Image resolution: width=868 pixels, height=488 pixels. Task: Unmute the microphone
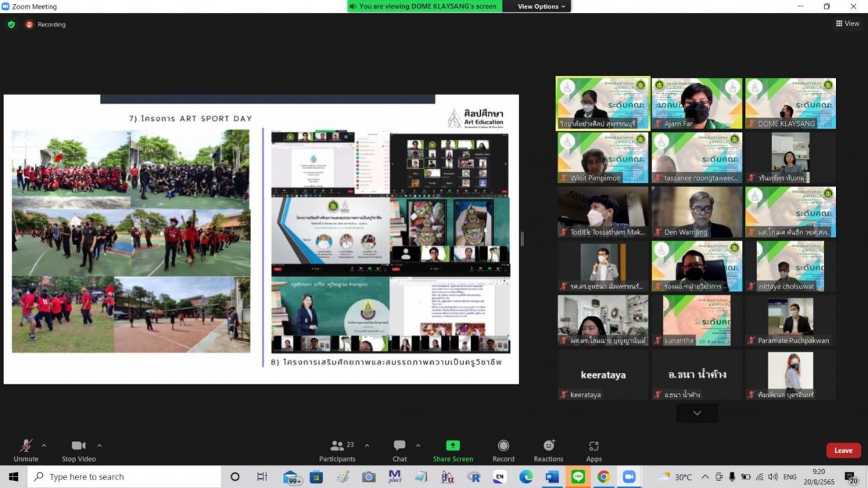(x=26, y=451)
